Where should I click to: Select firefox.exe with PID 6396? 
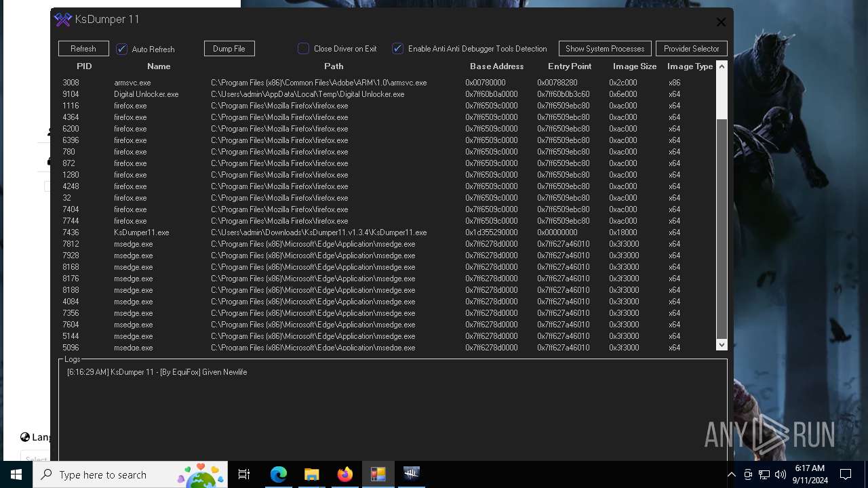[x=387, y=140]
